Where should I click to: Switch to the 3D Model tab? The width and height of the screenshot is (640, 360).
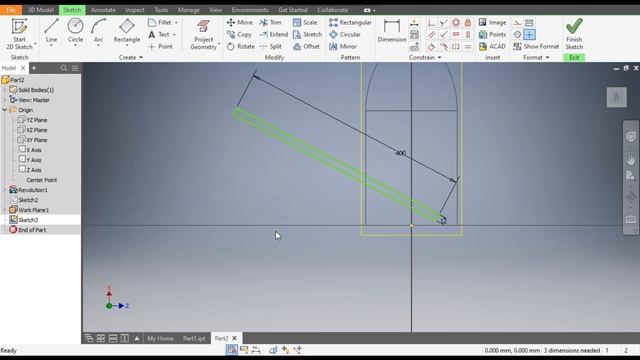click(x=40, y=10)
